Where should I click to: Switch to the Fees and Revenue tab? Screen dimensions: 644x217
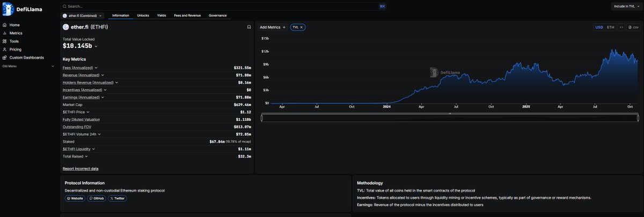(x=187, y=16)
